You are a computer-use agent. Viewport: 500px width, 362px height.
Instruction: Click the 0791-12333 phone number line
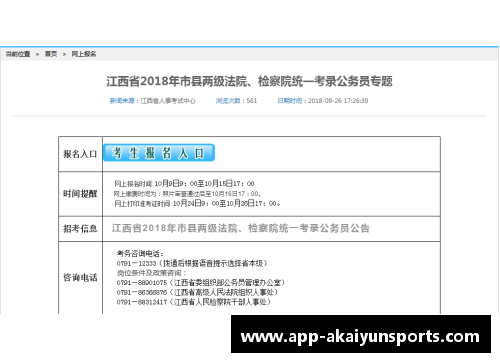pyautogui.click(x=192, y=263)
